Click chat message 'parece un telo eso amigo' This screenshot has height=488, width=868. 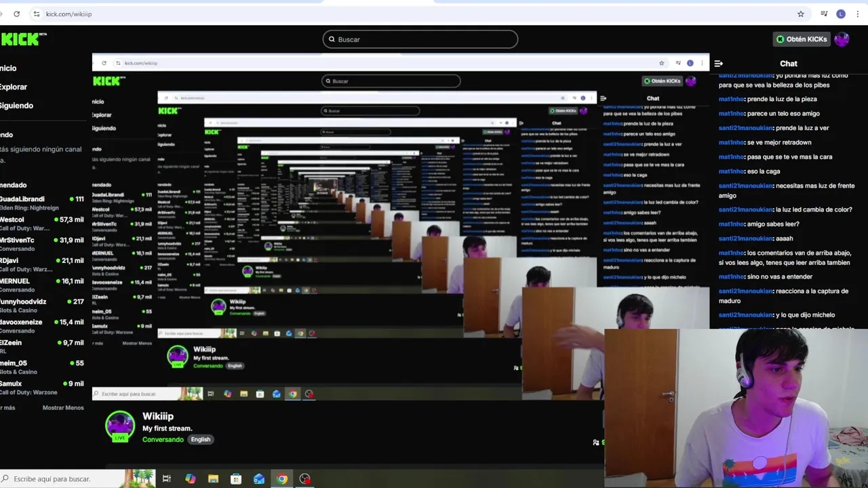(x=783, y=113)
